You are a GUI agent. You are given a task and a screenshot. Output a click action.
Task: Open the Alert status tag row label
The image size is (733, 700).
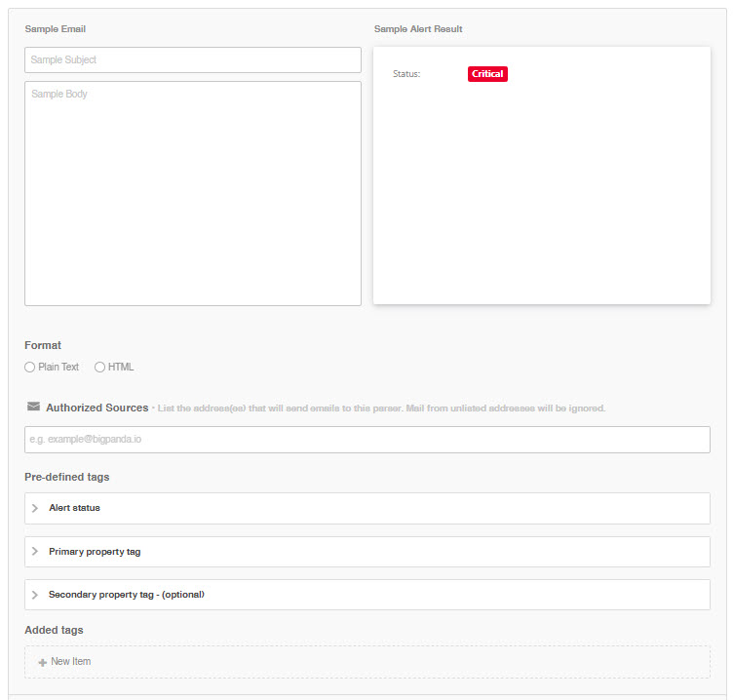(74, 508)
